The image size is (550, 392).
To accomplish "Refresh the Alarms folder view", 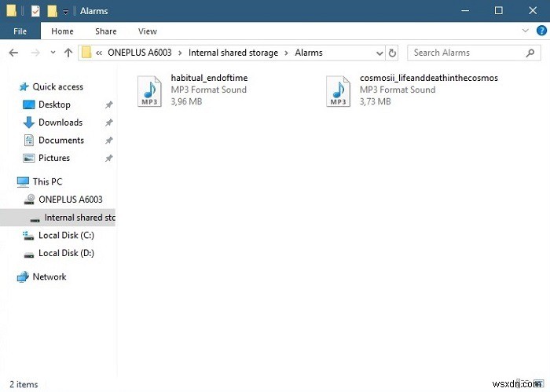I will click(393, 53).
